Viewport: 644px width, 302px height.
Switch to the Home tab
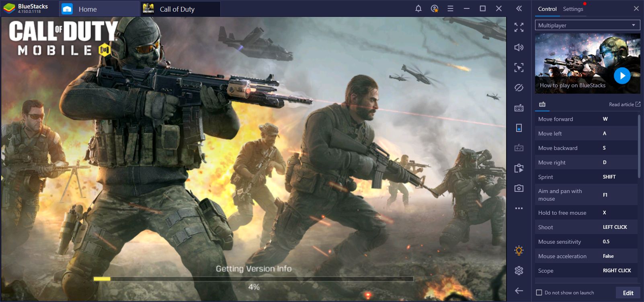99,9
